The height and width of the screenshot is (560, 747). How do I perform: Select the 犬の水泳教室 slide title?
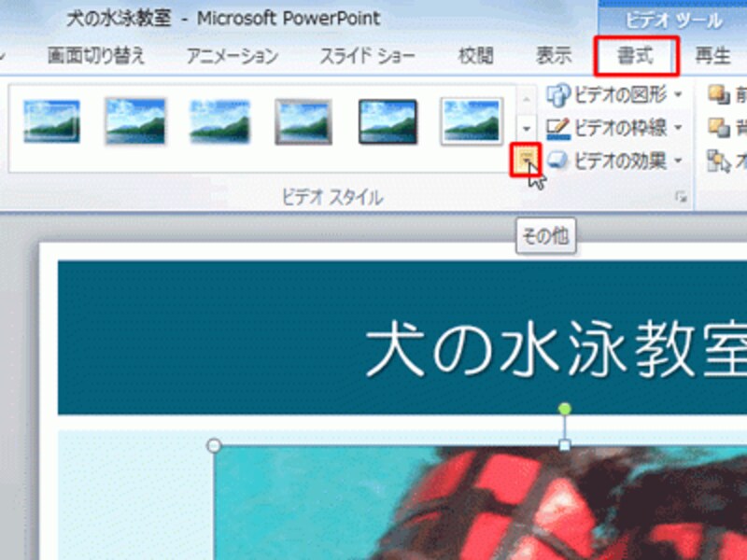pos(556,348)
